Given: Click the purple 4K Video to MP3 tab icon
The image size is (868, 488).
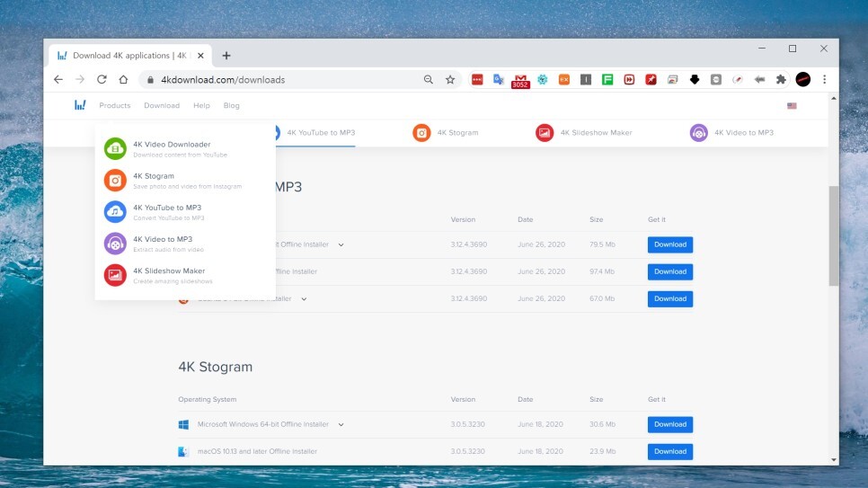Looking at the screenshot, I should [x=698, y=133].
